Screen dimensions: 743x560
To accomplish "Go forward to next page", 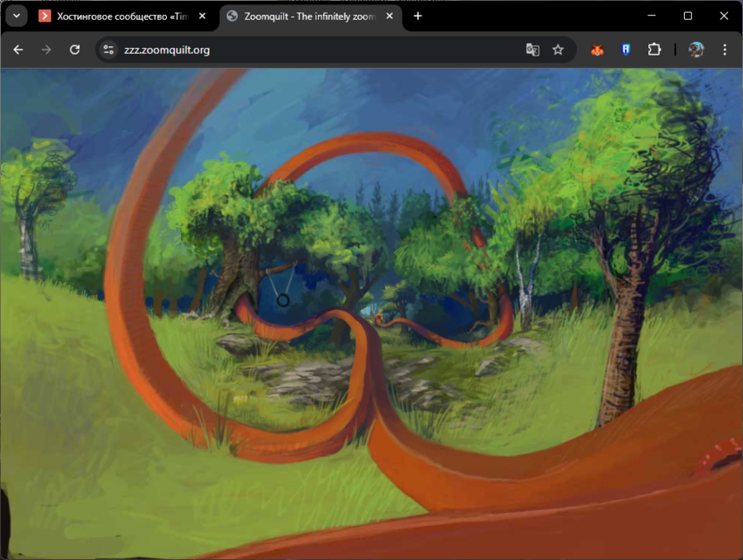I will [x=46, y=50].
